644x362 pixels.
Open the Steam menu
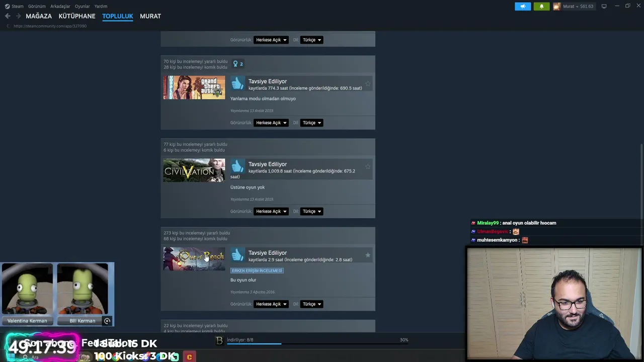coord(18,6)
